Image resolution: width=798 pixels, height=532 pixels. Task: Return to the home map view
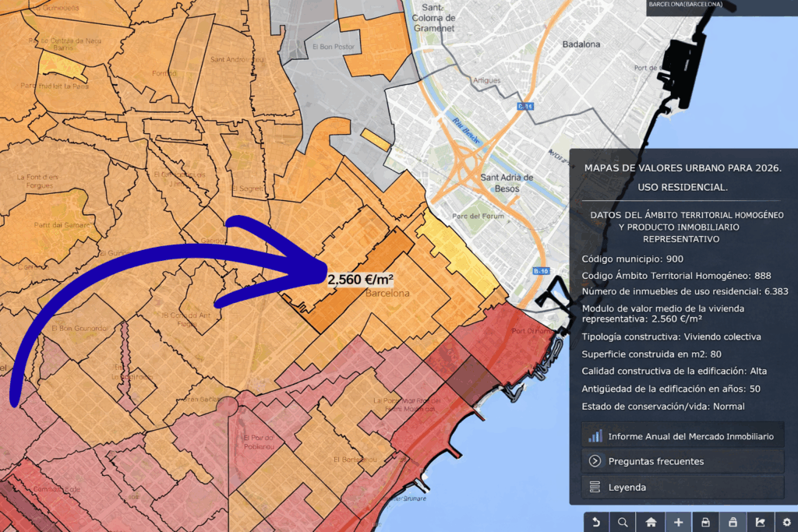point(650,522)
